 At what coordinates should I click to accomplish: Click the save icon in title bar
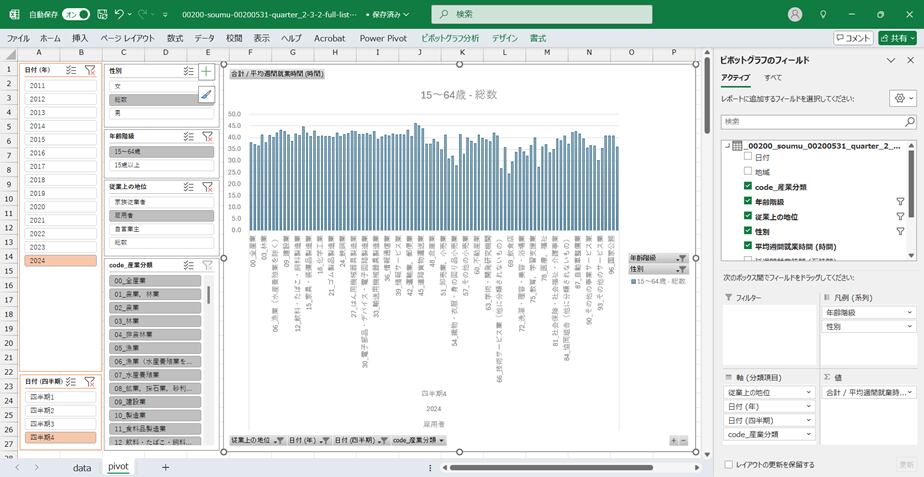101,14
